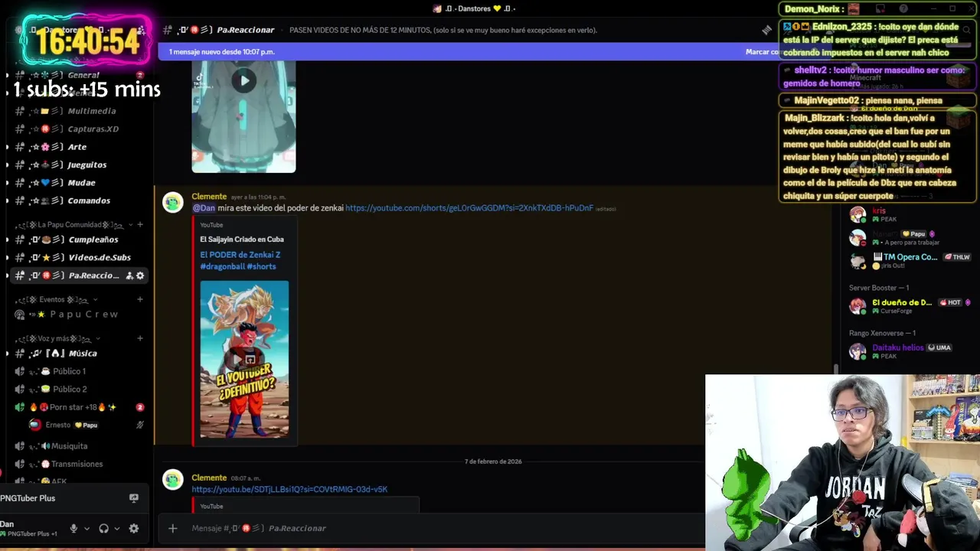Screen dimensions: 980x551
Task: Toggle the microphone mute button
Action: tap(73, 528)
